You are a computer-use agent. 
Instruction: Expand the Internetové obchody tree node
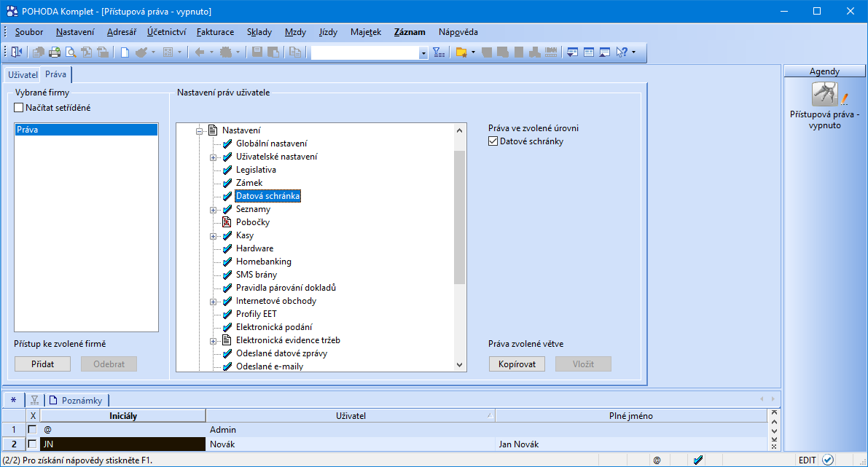coord(213,302)
